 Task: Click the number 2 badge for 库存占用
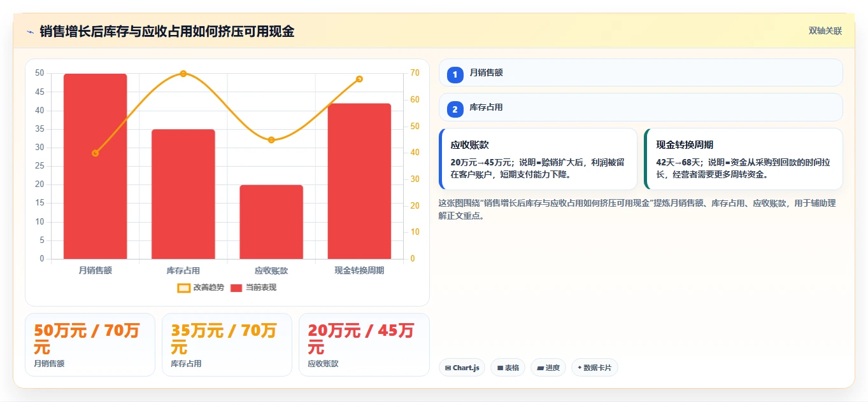click(x=455, y=109)
